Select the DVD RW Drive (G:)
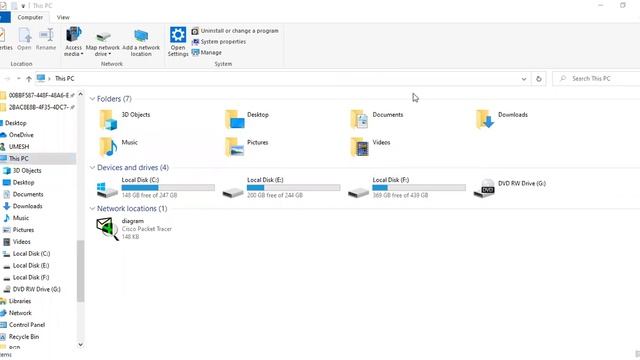Screen dimensions: 640x360 (509, 187)
